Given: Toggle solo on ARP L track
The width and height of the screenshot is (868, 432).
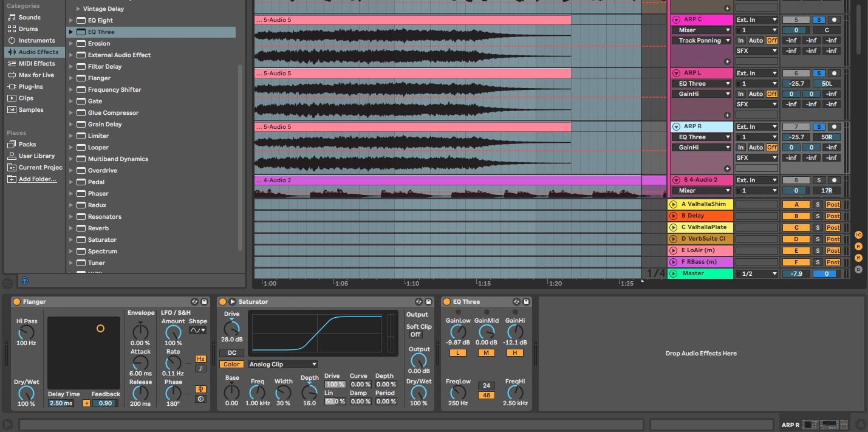Looking at the screenshot, I should click(x=819, y=73).
